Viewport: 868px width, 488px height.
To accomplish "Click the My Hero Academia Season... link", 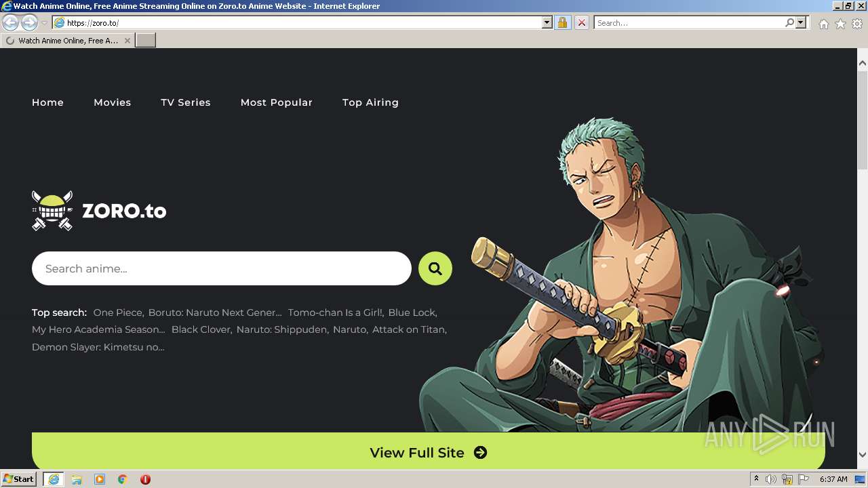I will tap(98, 329).
